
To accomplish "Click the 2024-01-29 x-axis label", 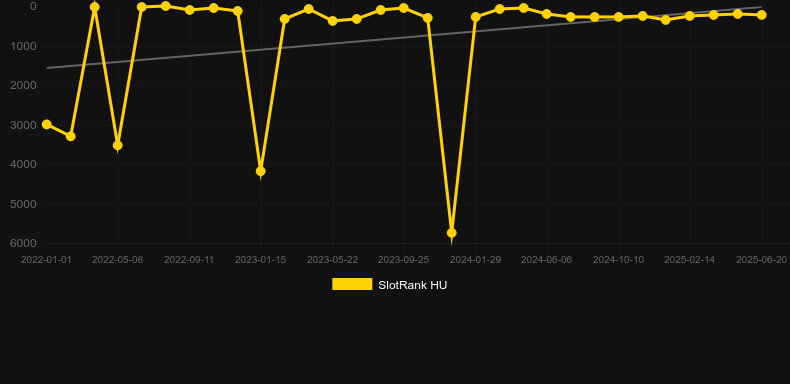I will [476, 260].
